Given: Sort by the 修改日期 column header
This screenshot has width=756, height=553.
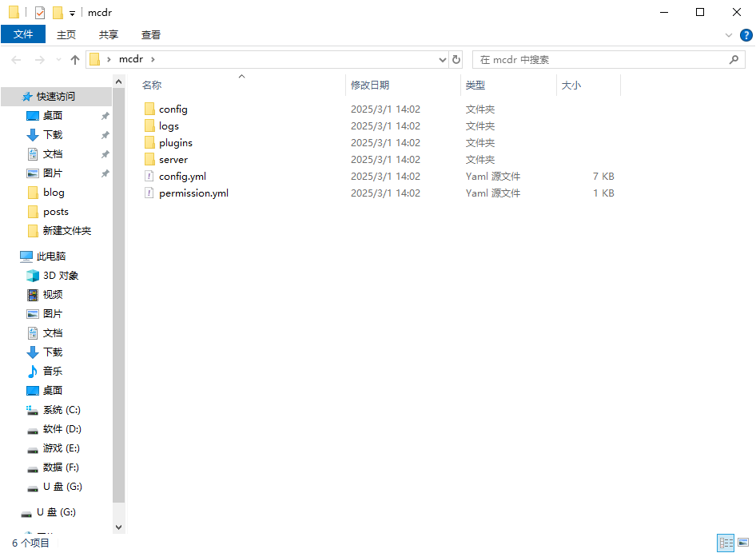Looking at the screenshot, I should pos(370,86).
